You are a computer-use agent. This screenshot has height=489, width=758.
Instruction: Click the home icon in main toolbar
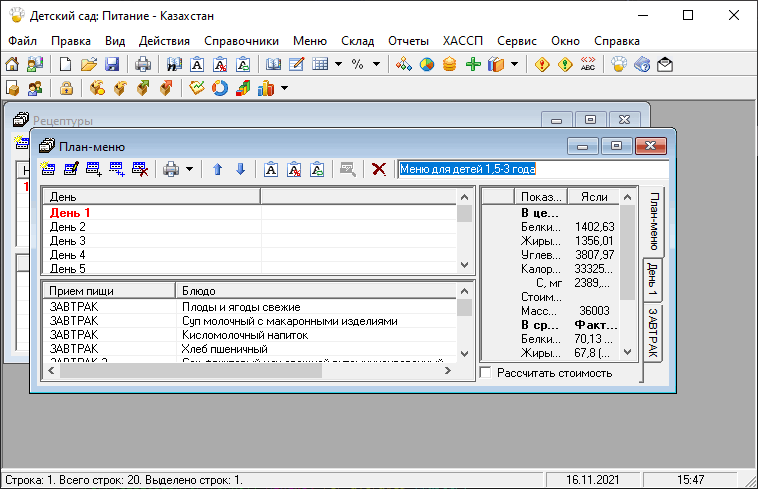coord(12,65)
